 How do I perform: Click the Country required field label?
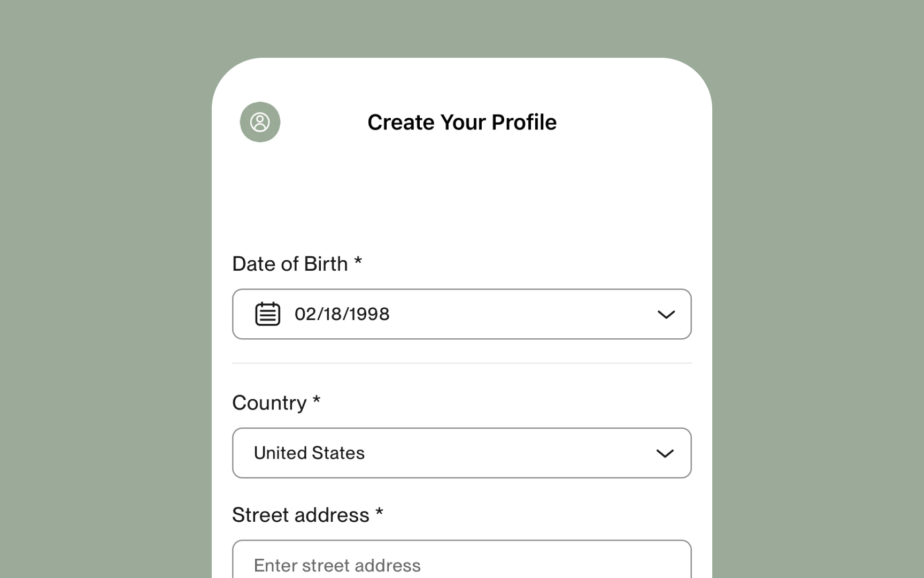tap(276, 402)
